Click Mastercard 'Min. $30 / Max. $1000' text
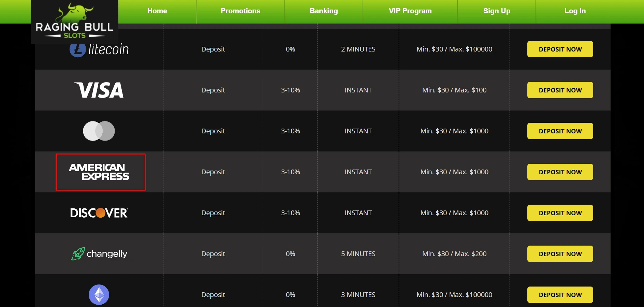644x307 pixels. tap(454, 131)
